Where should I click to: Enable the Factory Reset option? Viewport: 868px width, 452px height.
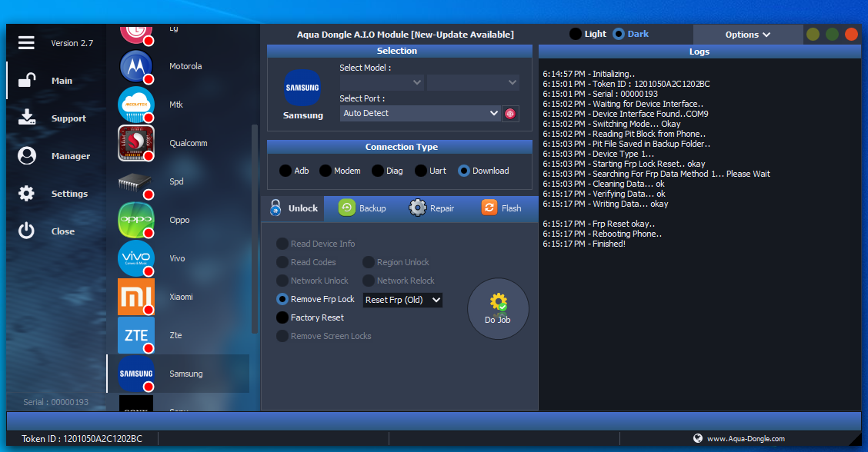click(283, 317)
